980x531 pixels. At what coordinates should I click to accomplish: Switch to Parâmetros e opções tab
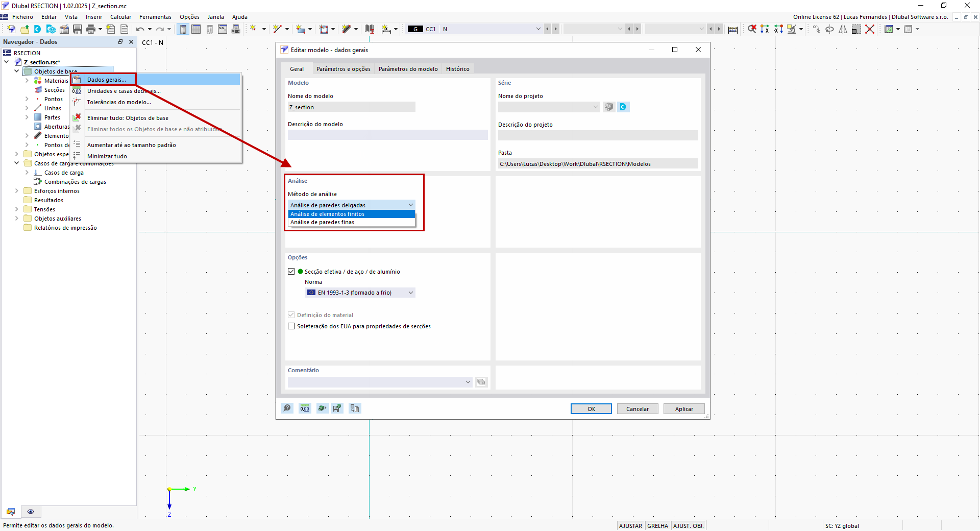click(344, 69)
